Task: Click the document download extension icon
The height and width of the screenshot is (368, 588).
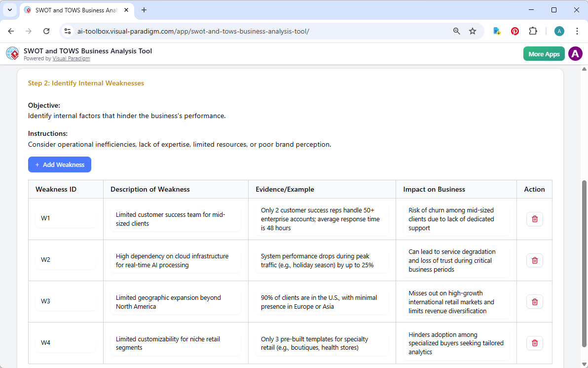Action: (496, 31)
